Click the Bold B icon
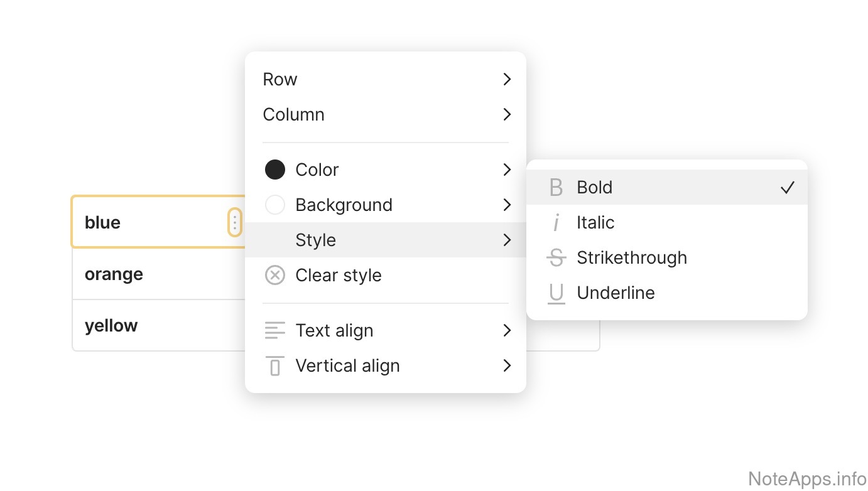Image resolution: width=868 pixels, height=491 pixels. point(556,188)
